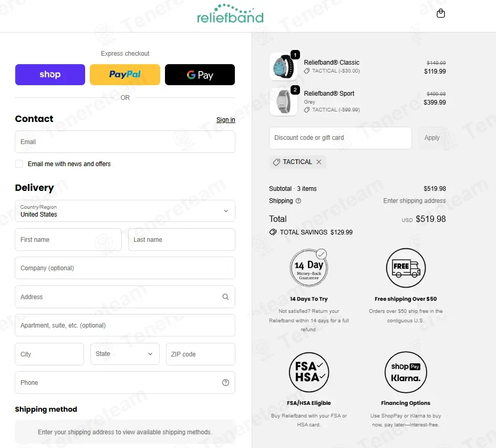496x448 pixels.
Task: Open the State dropdown
Action: tap(125, 354)
